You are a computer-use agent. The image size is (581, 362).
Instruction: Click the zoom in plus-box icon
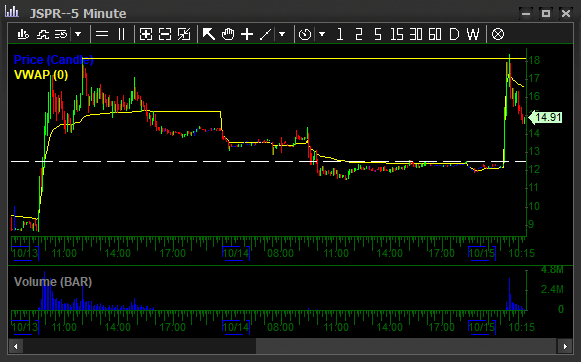pos(146,34)
